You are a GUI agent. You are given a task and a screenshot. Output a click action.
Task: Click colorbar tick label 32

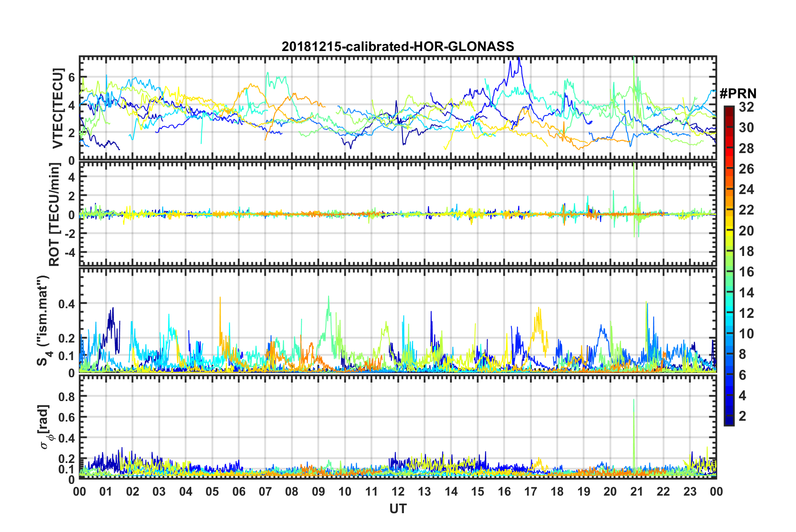coord(746,107)
